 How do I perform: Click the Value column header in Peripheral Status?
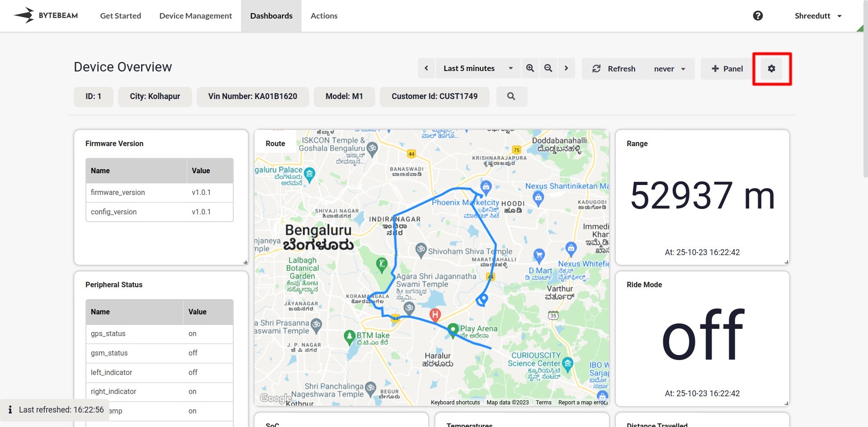click(208, 312)
